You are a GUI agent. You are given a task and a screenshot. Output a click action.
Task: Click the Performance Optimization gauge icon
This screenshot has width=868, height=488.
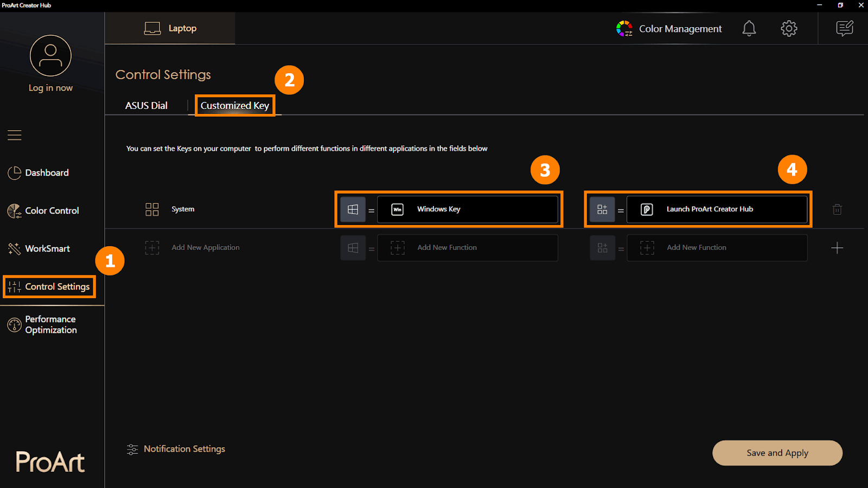(x=14, y=325)
